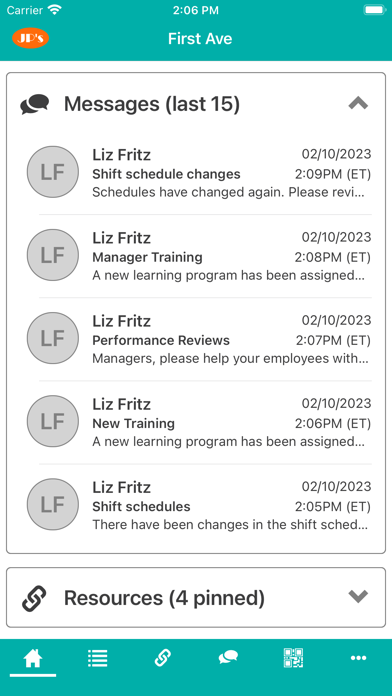Screen dimensions: 392x696
Task: Open the Shift schedules message
Action: (x=199, y=505)
